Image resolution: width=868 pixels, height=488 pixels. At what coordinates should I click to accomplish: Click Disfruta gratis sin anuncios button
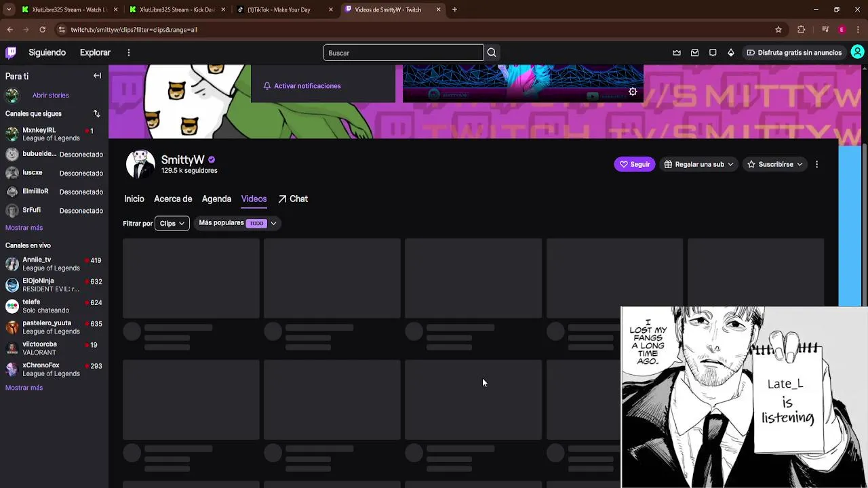tap(794, 53)
